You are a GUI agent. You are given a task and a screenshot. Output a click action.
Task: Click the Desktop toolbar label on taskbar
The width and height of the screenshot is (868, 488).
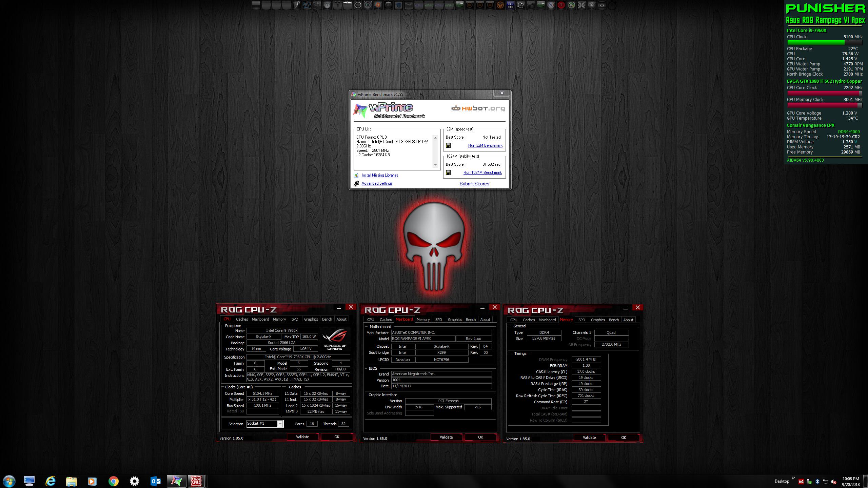pos(782,481)
